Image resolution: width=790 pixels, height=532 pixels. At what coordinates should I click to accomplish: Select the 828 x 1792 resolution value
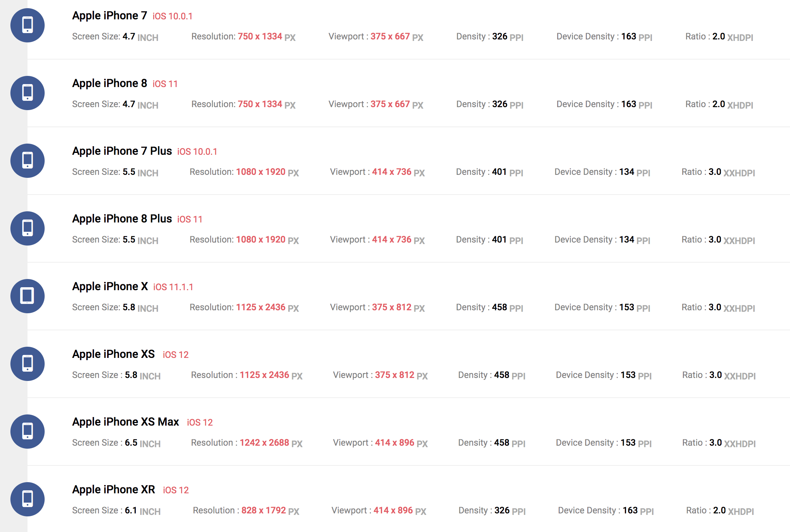pyautogui.click(x=264, y=510)
